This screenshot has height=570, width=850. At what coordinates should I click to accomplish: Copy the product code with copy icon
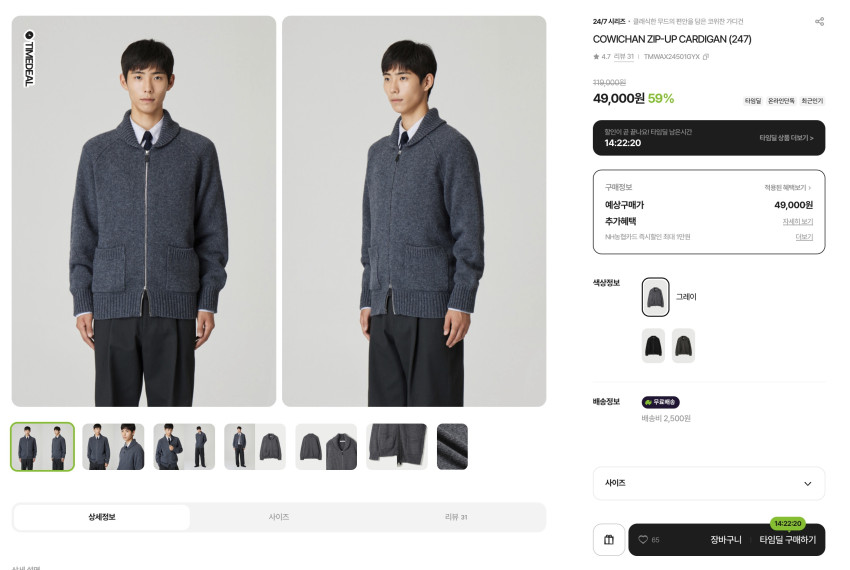point(706,57)
